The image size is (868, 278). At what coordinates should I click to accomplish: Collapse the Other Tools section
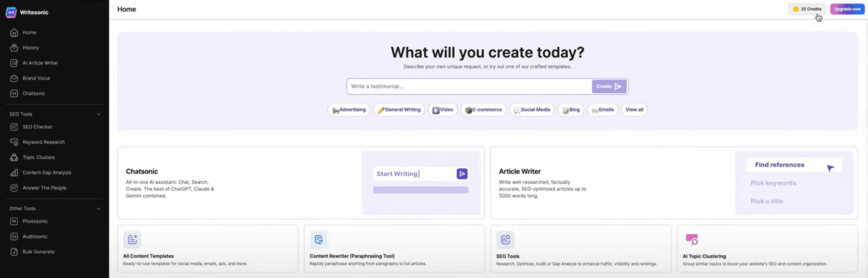(98, 209)
